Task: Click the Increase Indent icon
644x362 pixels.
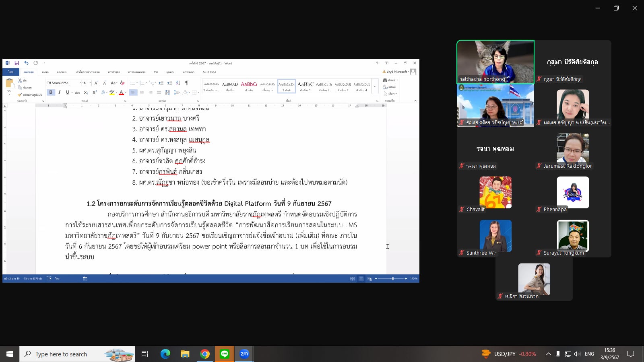Action: [169, 83]
